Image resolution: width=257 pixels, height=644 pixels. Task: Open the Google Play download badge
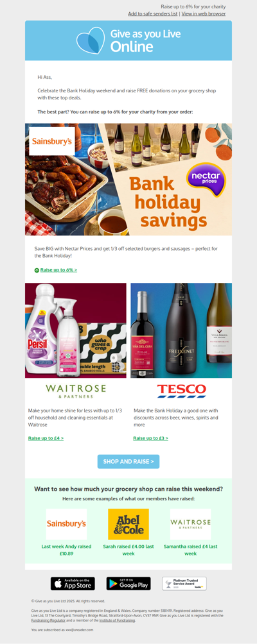point(128,584)
